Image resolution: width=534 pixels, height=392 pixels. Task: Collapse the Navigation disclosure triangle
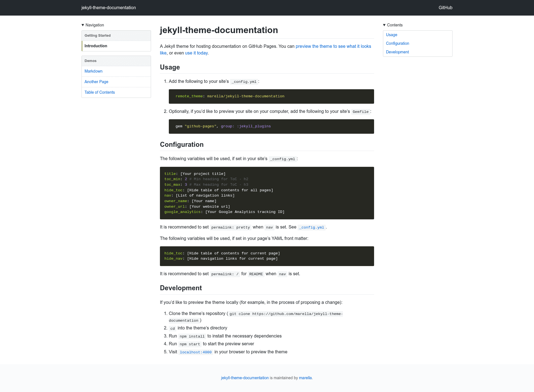point(83,25)
